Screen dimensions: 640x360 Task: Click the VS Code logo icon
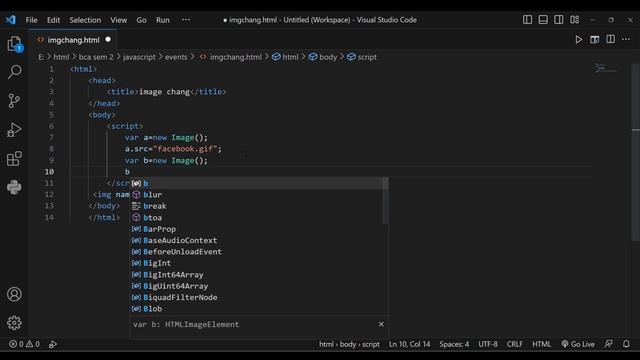point(11,20)
